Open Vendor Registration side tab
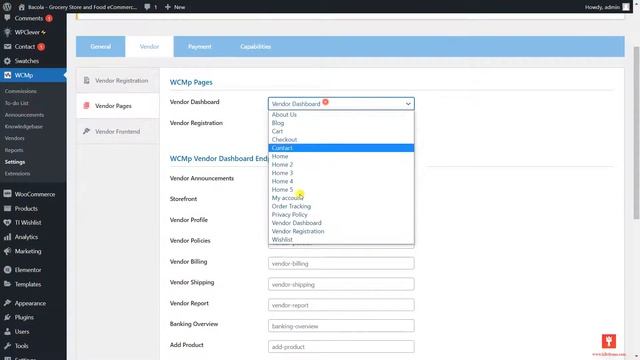This screenshot has width=640, height=360. [x=118, y=80]
